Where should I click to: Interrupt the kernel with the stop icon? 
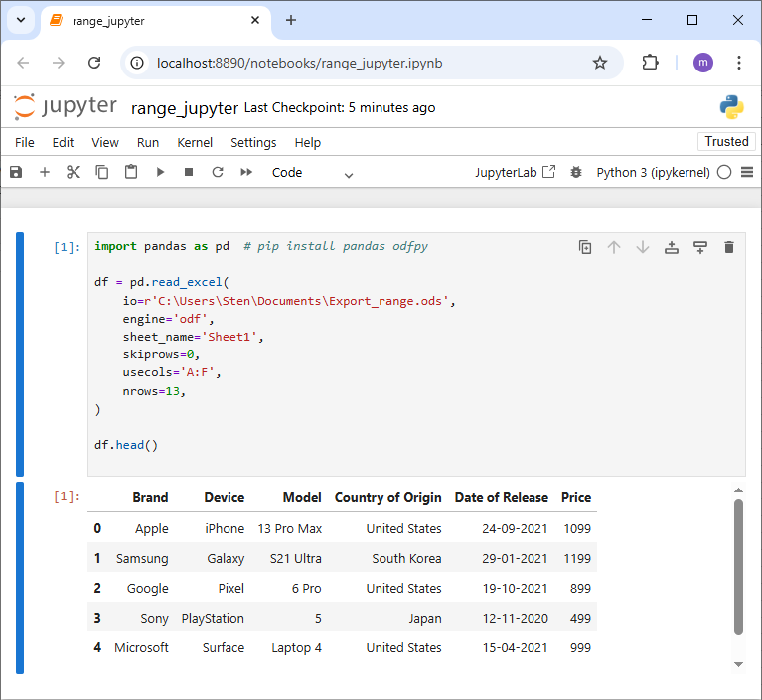click(x=189, y=172)
